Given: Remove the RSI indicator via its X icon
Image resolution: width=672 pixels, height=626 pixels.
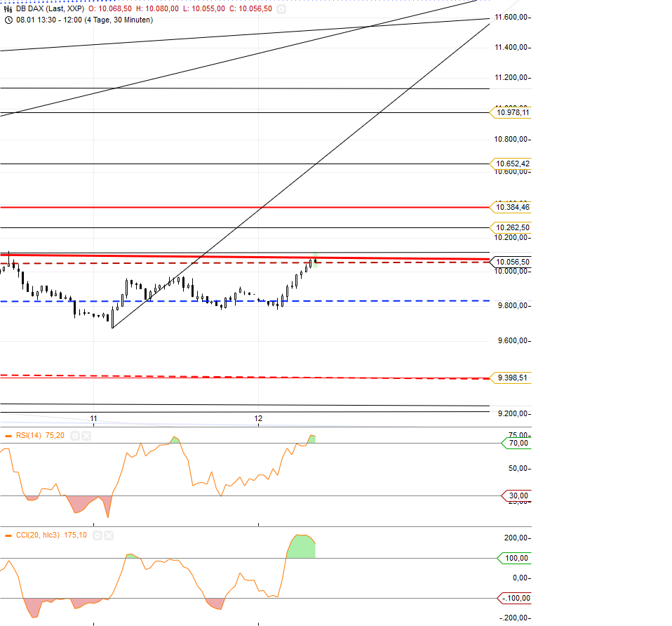Looking at the screenshot, I should point(86,435).
